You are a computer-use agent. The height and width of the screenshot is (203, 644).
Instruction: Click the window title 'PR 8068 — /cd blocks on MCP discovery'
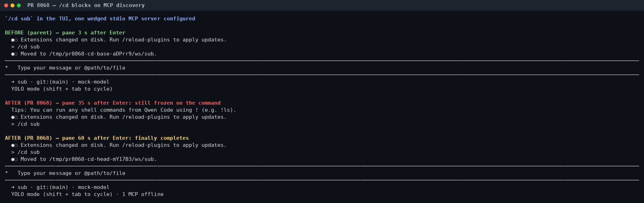pyautogui.click(x=86, y=5)
